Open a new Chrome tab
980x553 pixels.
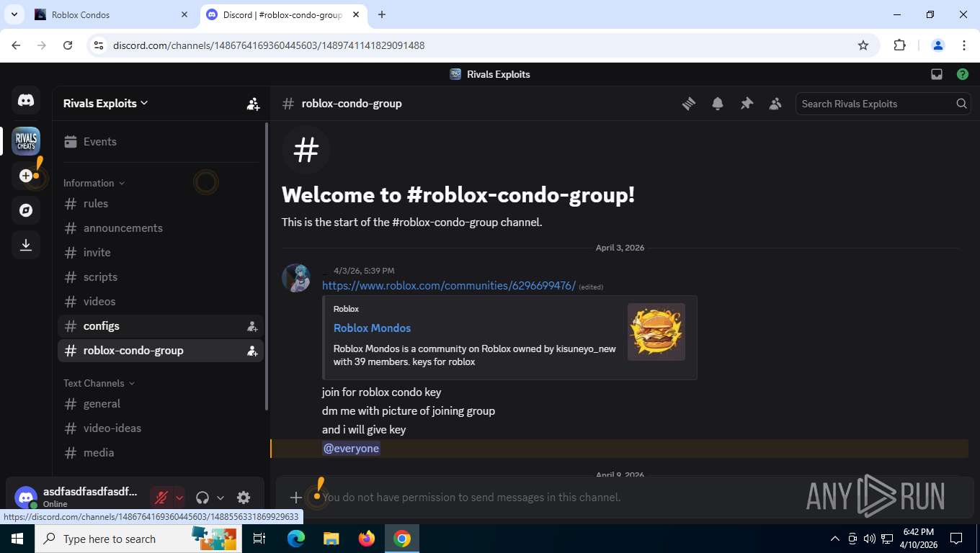point(382,14)
